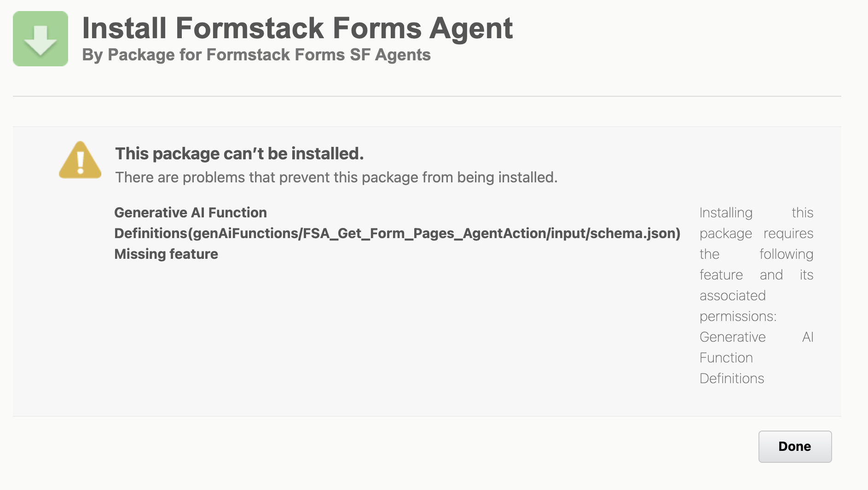Click the FSA_Get_Form_Pages_AgentAction schema.json path text
Image resolution: width=868 pixels, height=490 pixels.
point(397,233)
